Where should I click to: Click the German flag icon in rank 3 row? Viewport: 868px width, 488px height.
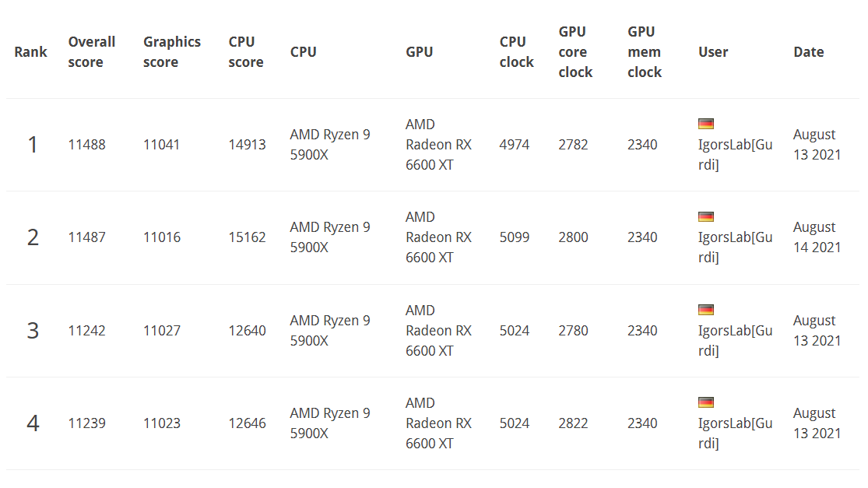tap(706, 309)
